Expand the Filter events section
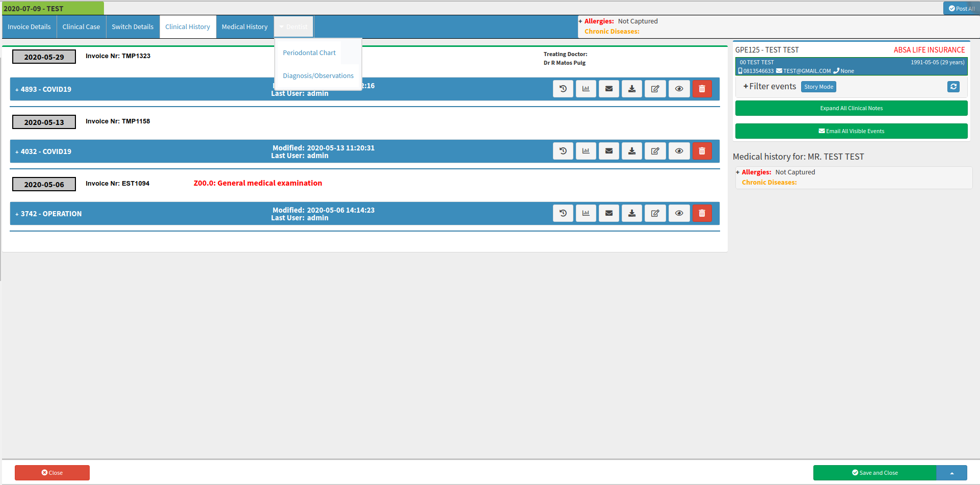This screenshot has width=980, height=485. pyautogui.click(x=770, y=87)
